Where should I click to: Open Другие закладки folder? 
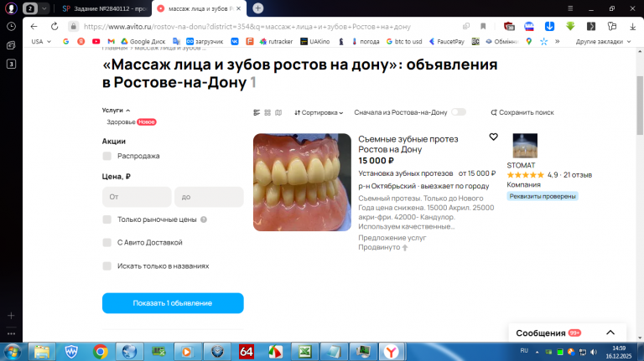[603, 41]
